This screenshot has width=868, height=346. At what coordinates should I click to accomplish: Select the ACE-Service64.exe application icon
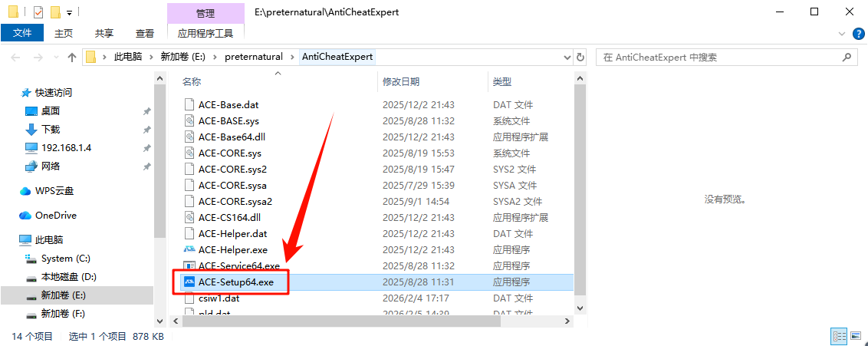189,265
